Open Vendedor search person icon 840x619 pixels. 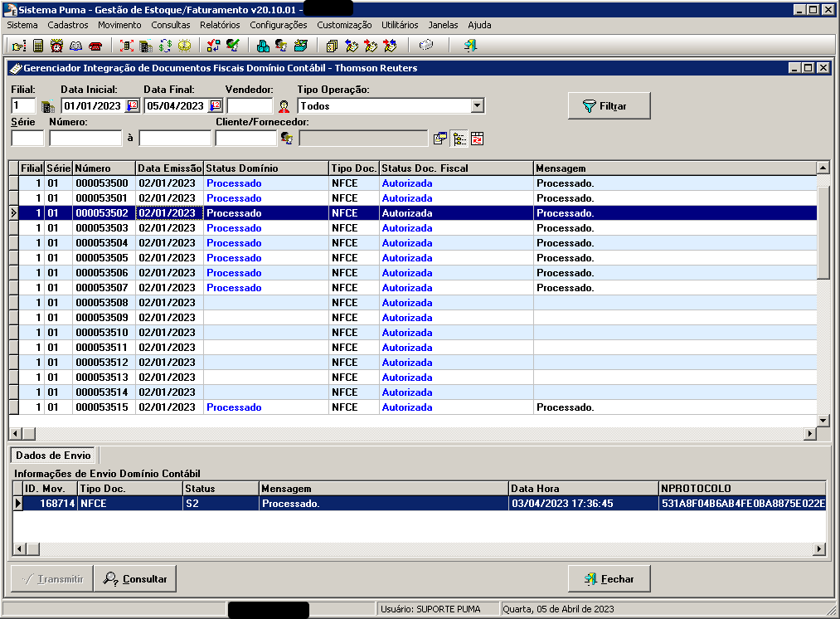284,106
